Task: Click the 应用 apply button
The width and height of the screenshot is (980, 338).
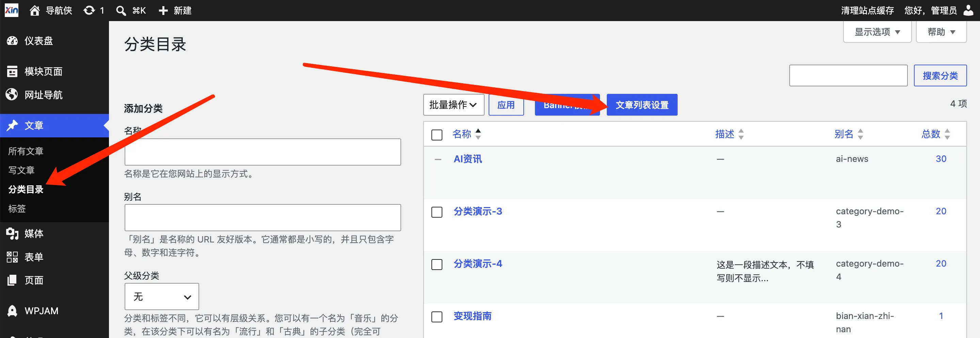Action: click(506, 105)
